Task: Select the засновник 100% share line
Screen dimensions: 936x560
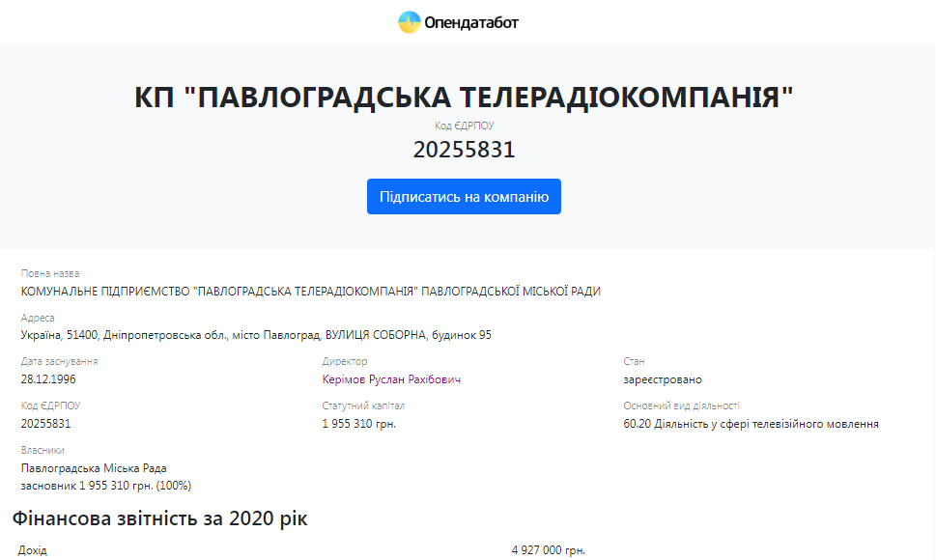Action: pyautogui.click(x=106, y=485)
